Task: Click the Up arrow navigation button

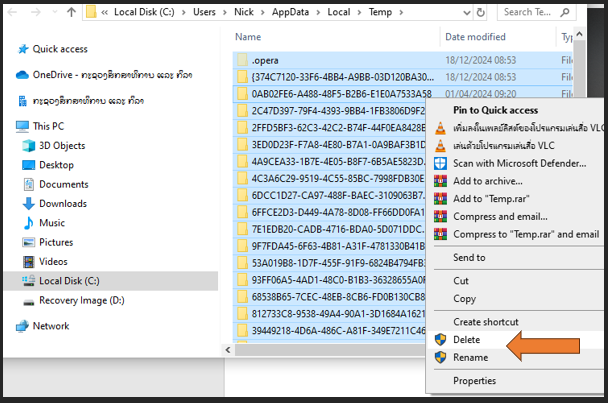Action: click(x=70, y=13)
